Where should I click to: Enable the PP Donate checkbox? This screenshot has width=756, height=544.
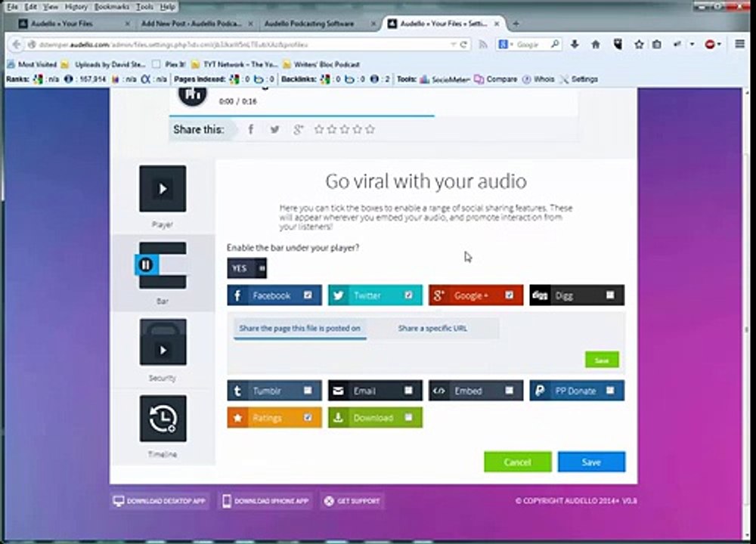pyautogui.click(x=610, y=391)
